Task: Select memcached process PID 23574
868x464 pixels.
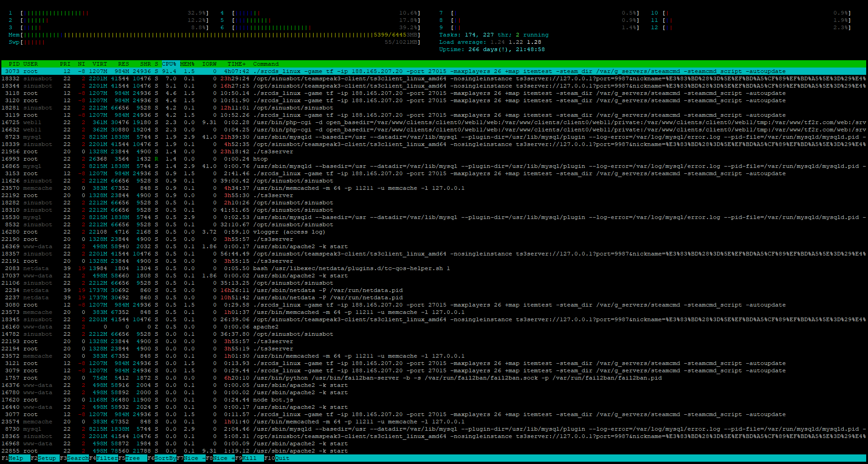Action: coord(434,422)
